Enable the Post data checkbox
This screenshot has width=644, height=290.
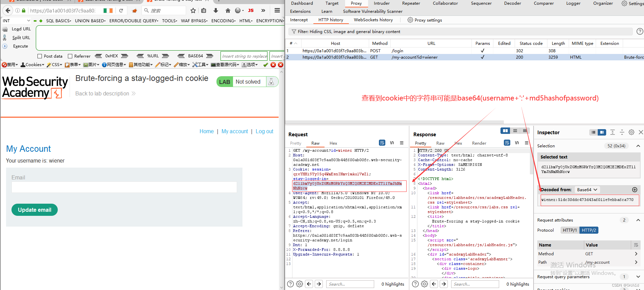point(40,56)
